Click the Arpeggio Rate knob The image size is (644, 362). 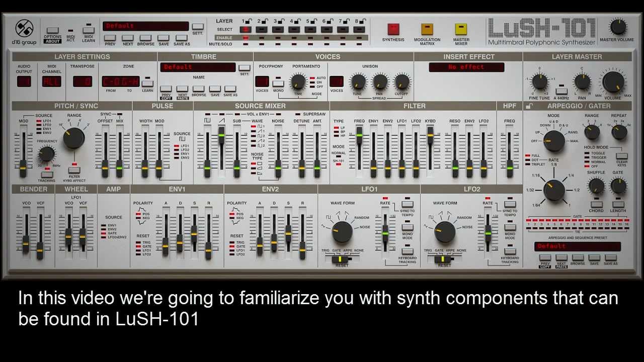click(x=554, y=191)
